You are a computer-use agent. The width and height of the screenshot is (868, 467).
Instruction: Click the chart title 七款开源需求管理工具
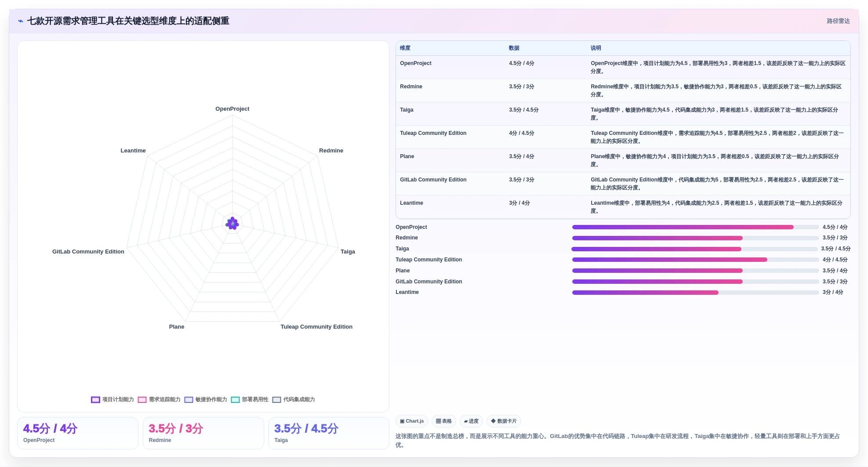(128, 21)
